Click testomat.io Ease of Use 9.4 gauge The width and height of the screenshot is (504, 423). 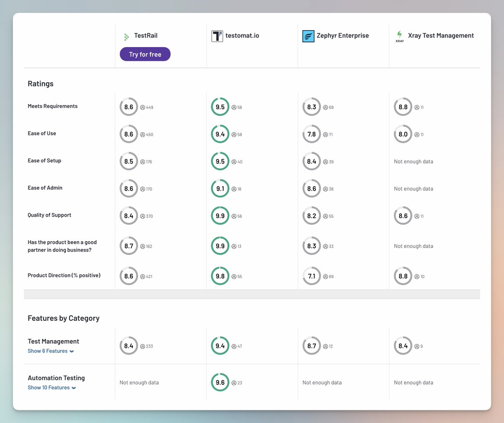(x=220, y=134)
